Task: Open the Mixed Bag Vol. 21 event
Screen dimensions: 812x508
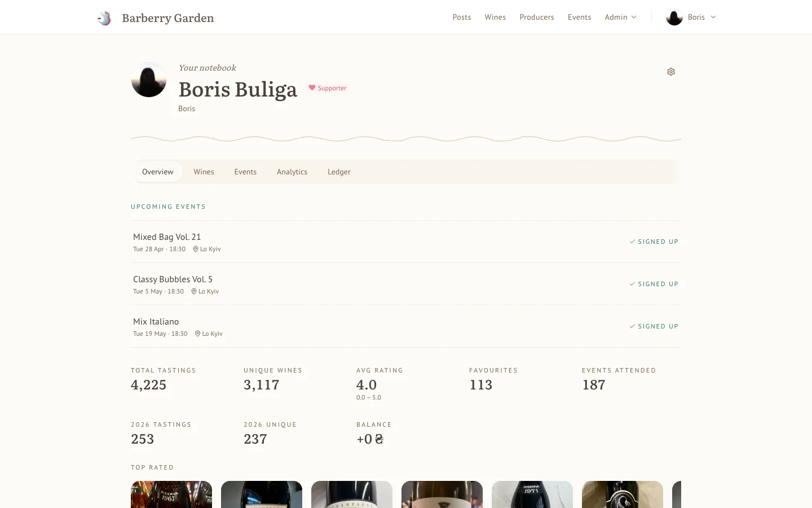Action: click(167, 237)
